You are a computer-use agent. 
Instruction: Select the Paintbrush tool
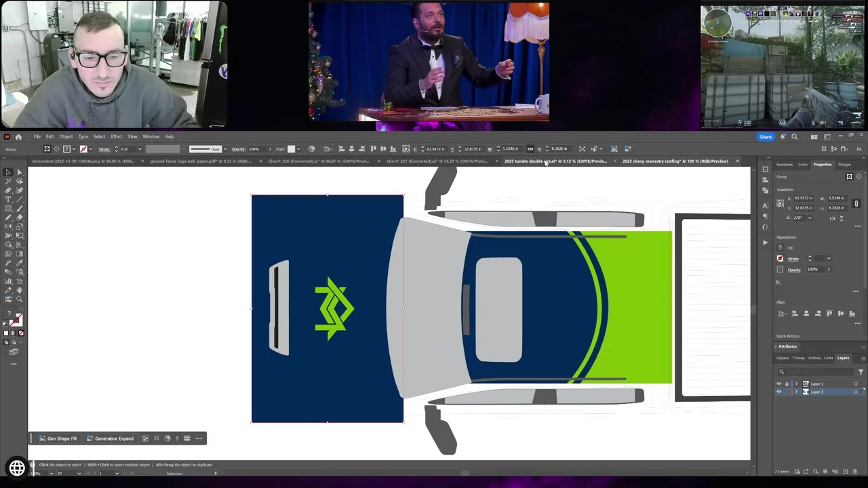point(19,208)
